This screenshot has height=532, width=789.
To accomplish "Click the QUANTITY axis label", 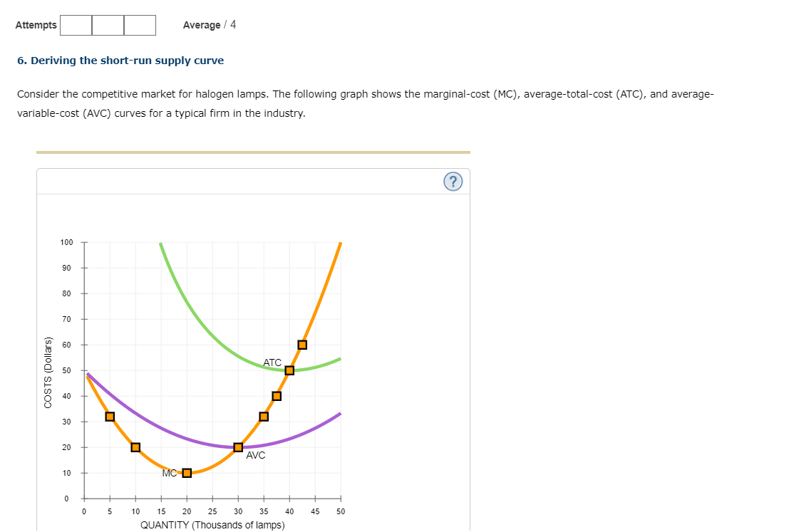I will tap(212, 525).
